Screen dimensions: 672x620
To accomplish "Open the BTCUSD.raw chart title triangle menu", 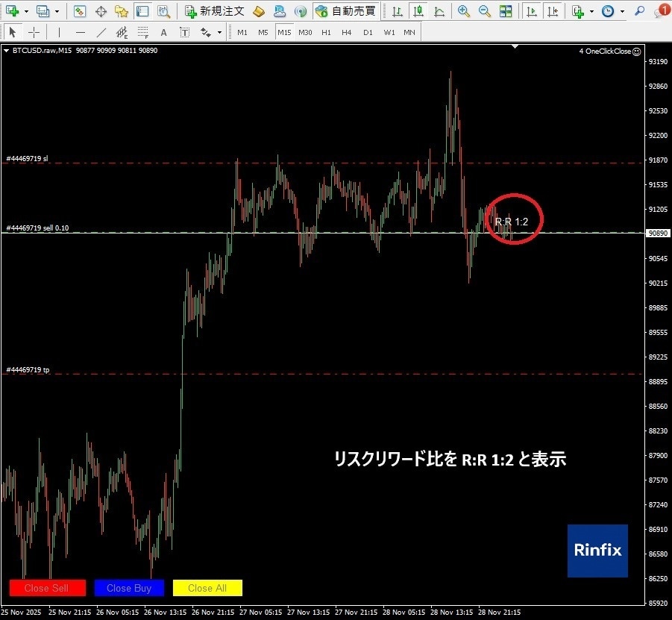I will click(7, 51).
